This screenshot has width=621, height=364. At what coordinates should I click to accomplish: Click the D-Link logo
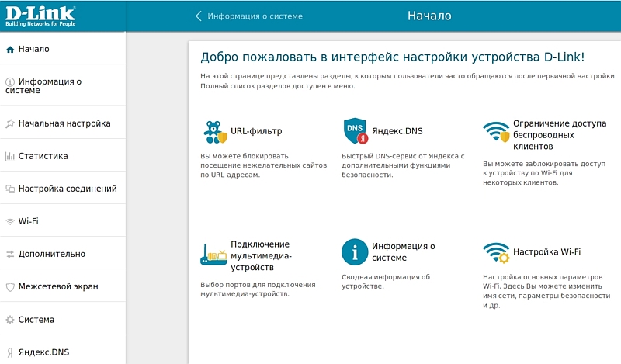click(x=40, y=16)
